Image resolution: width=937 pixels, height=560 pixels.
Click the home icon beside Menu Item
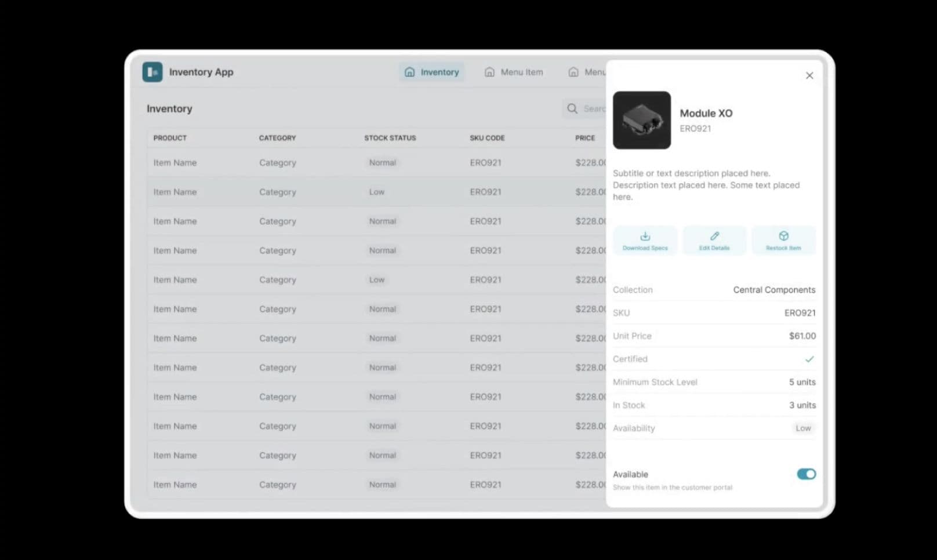click(489, 72)
